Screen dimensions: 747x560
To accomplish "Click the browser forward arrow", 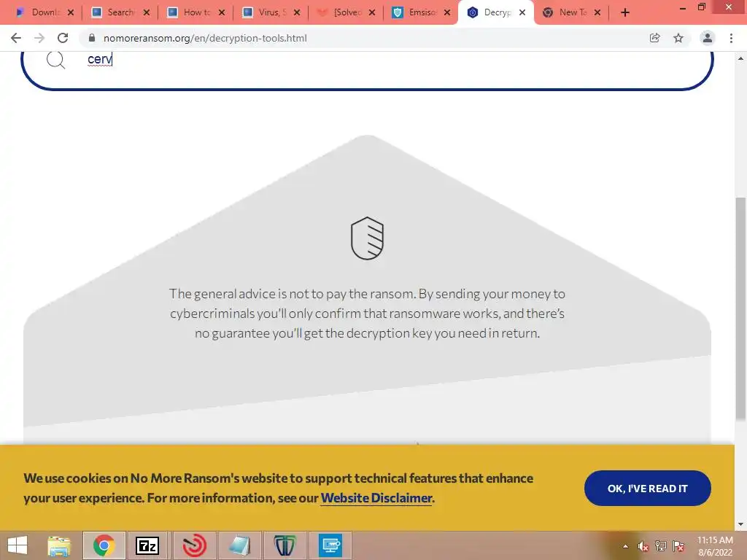I will [39, 38].
